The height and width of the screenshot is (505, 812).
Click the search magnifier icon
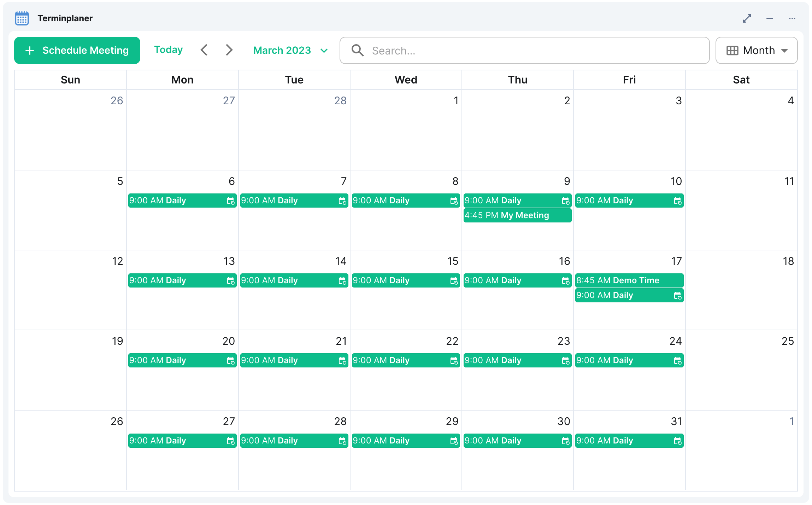357,51
